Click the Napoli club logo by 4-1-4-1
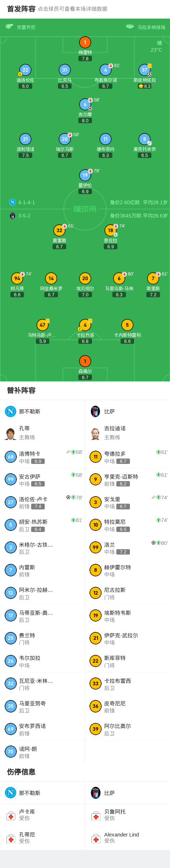 13,202
